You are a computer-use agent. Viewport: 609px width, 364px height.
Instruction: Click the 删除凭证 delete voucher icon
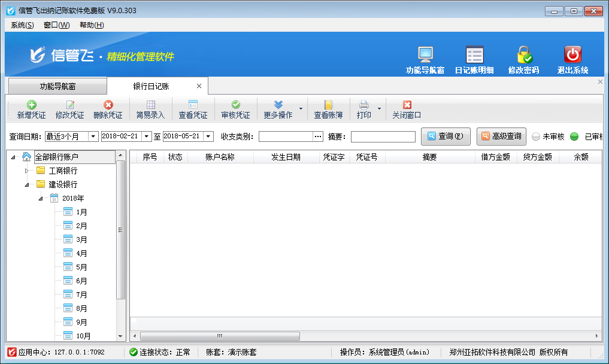108,105
